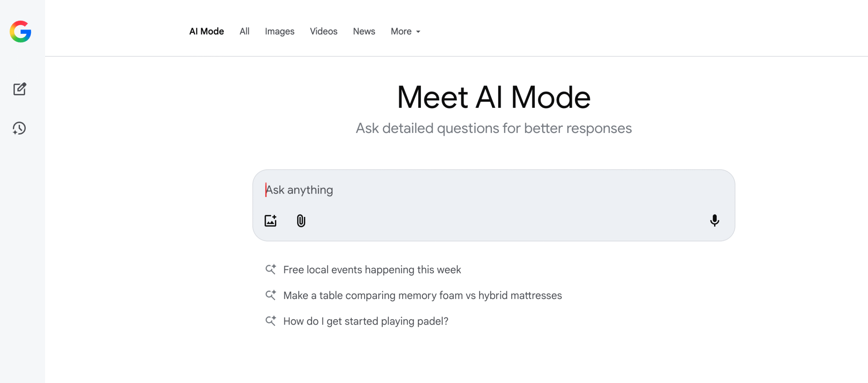Open the Images tab
This screenshot has width=868, height=383.
[279, 32]
